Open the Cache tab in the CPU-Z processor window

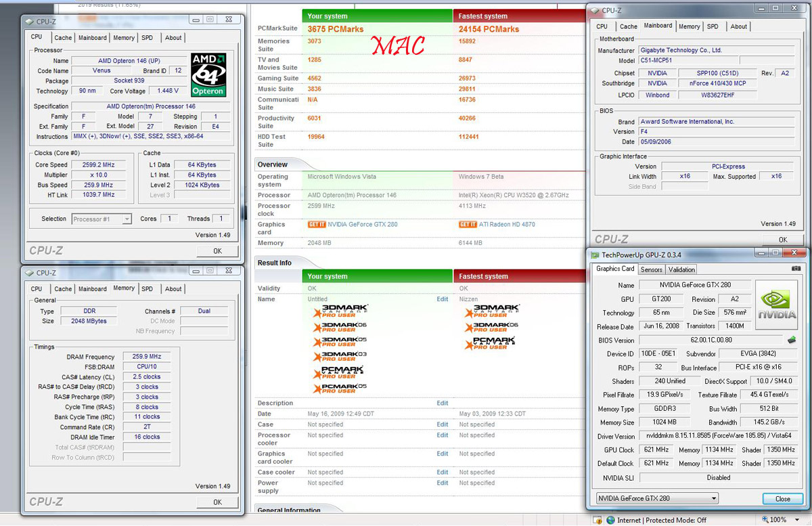click(x=63, y=38)
